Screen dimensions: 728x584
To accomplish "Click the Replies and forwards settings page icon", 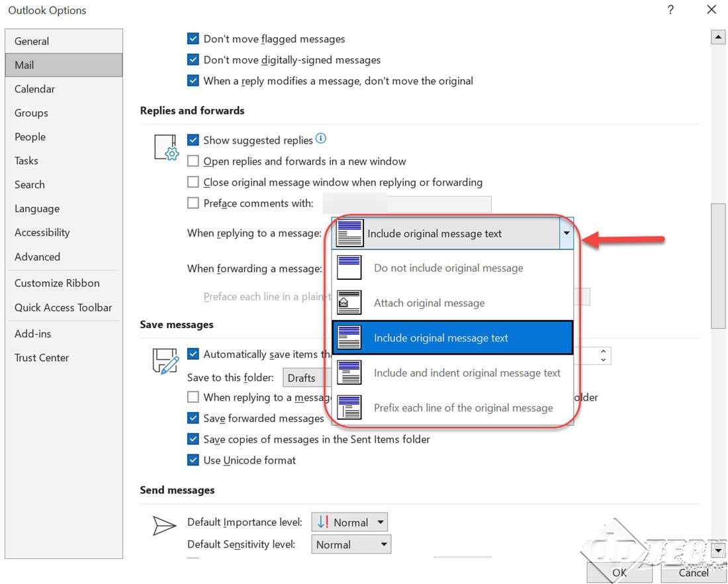I will pos(166,147).
